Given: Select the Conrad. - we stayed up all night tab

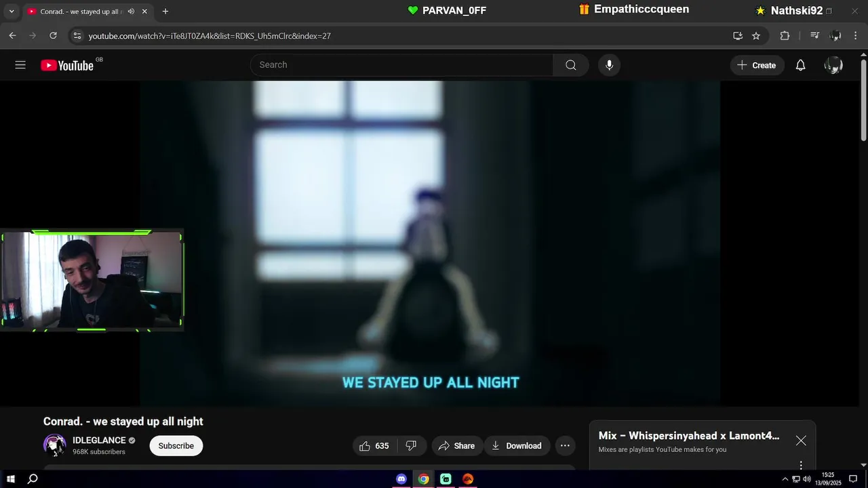Looking at the screenshot, I should 87,12.
